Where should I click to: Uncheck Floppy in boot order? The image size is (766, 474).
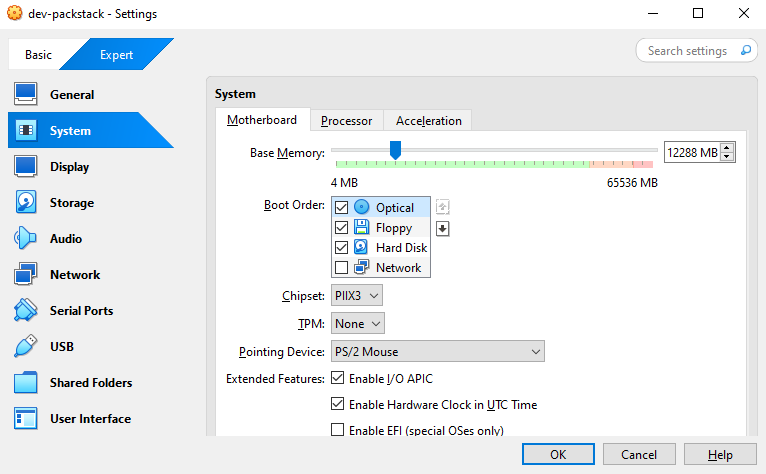click(x=342, y=228)
